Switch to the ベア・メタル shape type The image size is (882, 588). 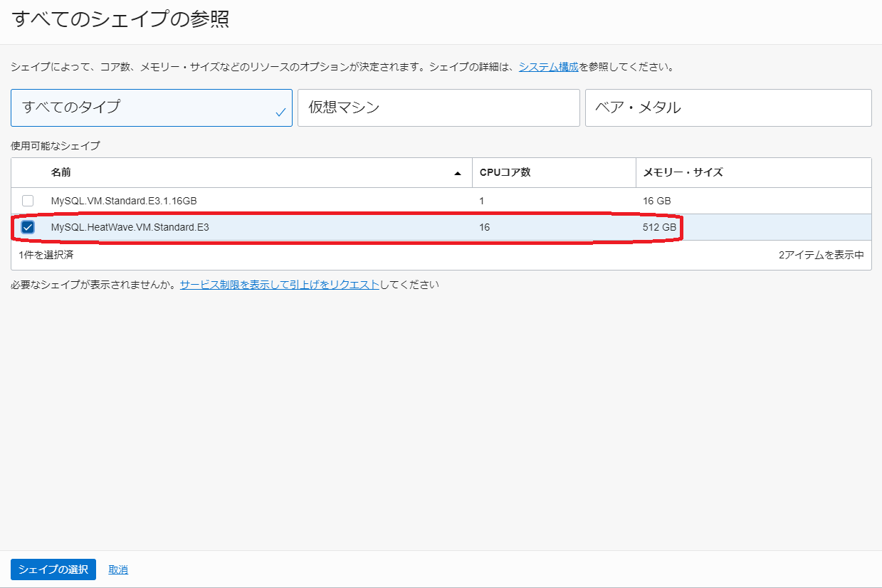coord(728,107)
